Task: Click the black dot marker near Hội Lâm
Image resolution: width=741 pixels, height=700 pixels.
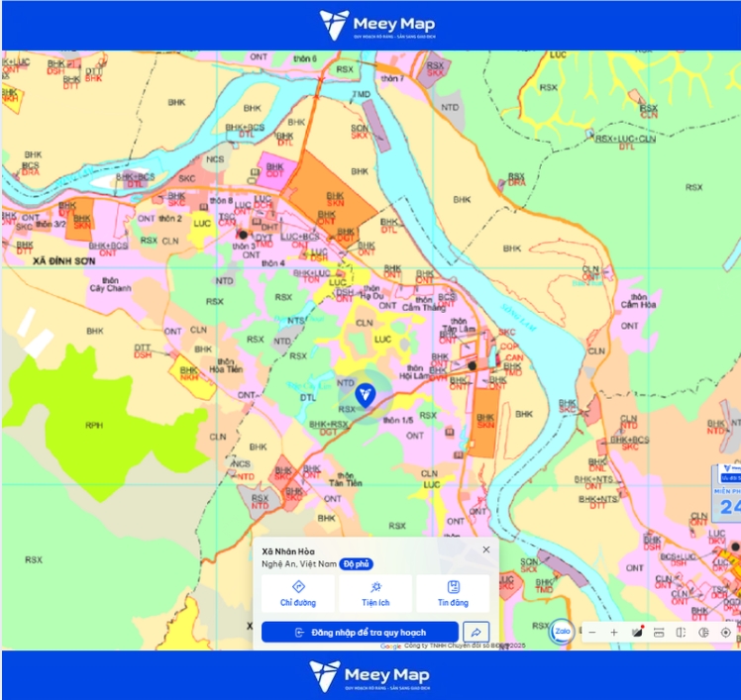Action: pyautogui.click(x=472, y=366)
